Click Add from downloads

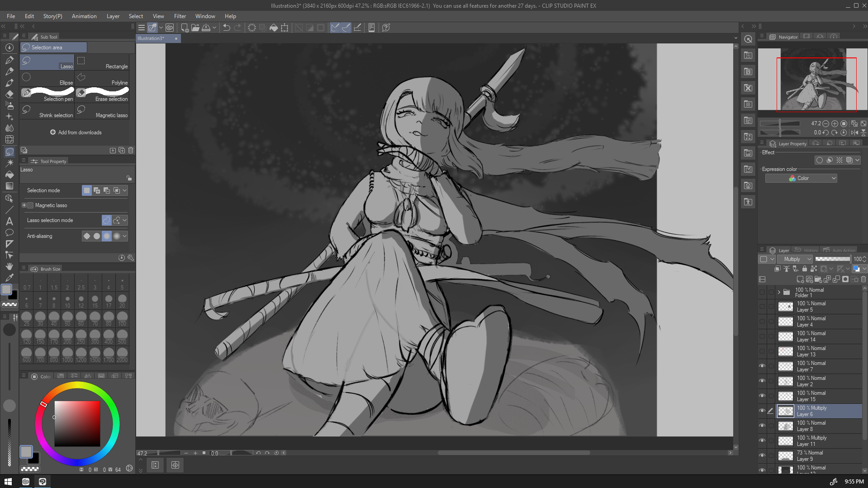[76, 133]
